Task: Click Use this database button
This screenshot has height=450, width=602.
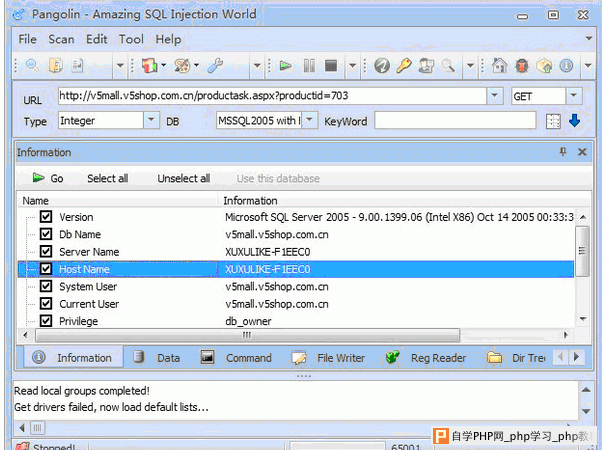Action: (278, 178)
